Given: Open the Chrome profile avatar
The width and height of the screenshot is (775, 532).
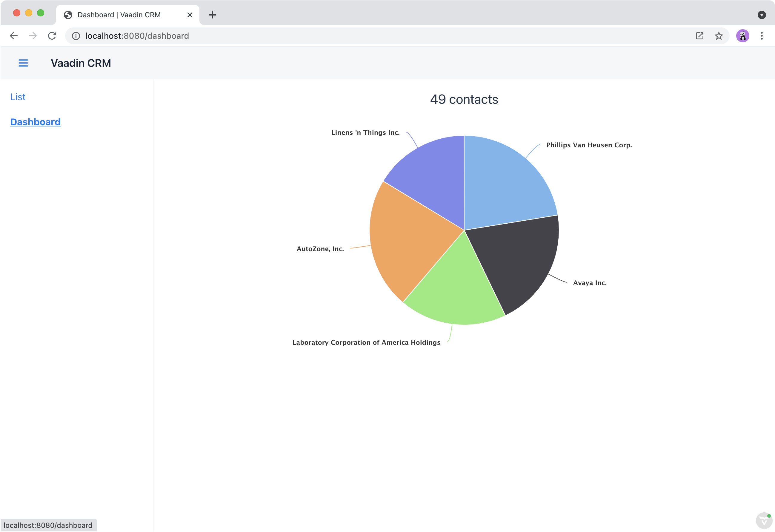Looking at the screenshot, I should (743, 36).
